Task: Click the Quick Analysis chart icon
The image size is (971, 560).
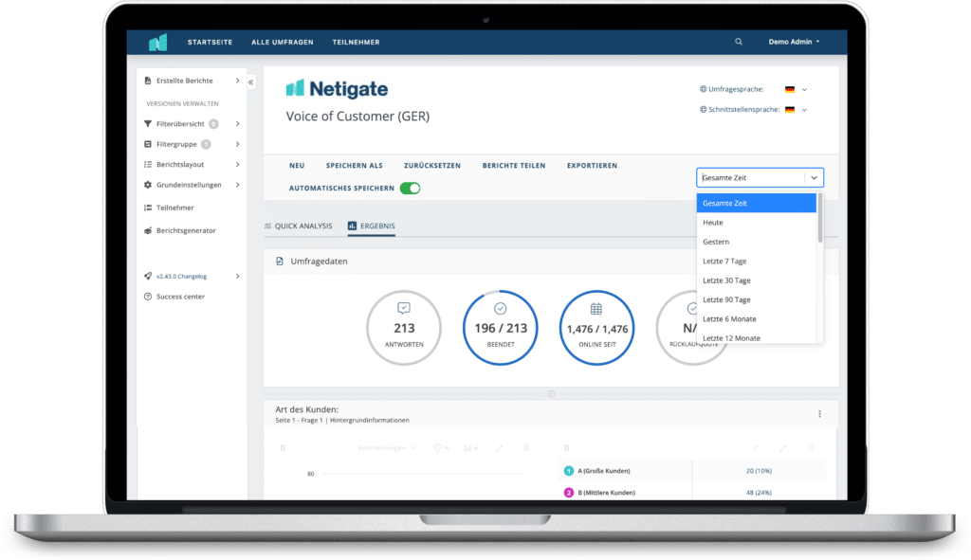Action: (267, 226)
